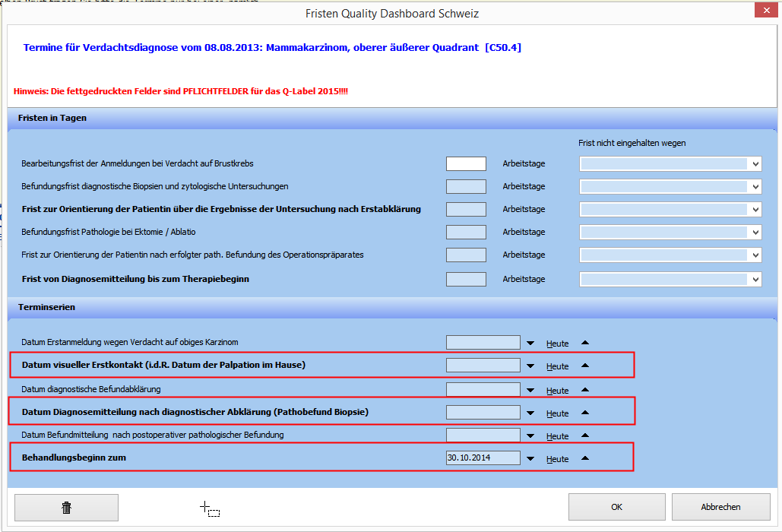Click up arrow for Datum visueller Erstkontakt
This screenshot has width=782, height=532.
coord(585,366)
